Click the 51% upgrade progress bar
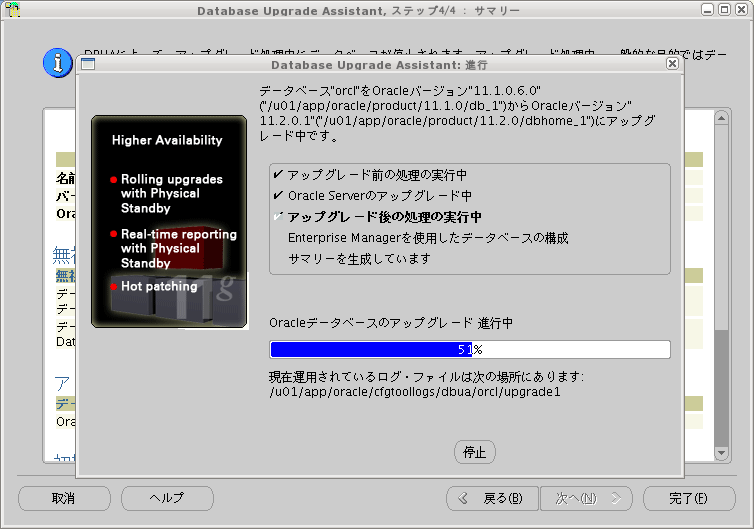Viewport: 754px width, 529px height. (x=470, y=349)
